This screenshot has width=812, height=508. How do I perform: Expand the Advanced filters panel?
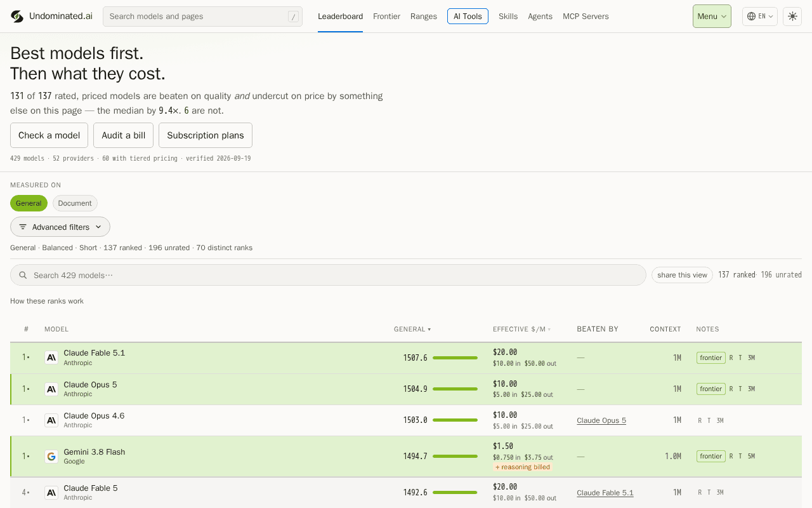(60, 227)
